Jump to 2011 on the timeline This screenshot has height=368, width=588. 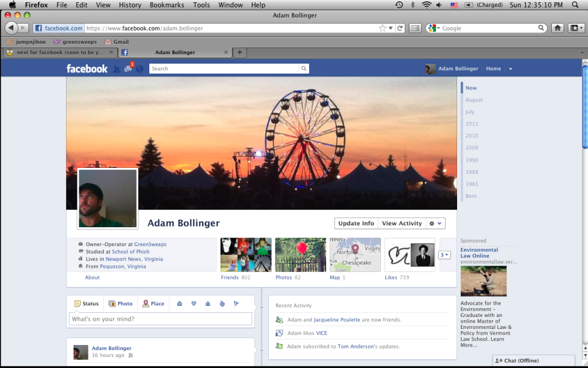[x=472, y=124]
